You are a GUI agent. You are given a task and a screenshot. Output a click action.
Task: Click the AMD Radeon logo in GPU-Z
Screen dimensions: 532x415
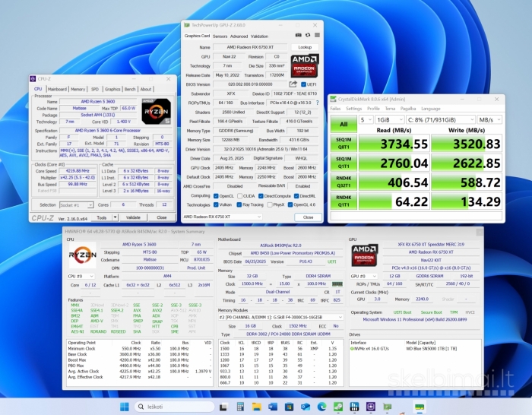tap(305, 65)
